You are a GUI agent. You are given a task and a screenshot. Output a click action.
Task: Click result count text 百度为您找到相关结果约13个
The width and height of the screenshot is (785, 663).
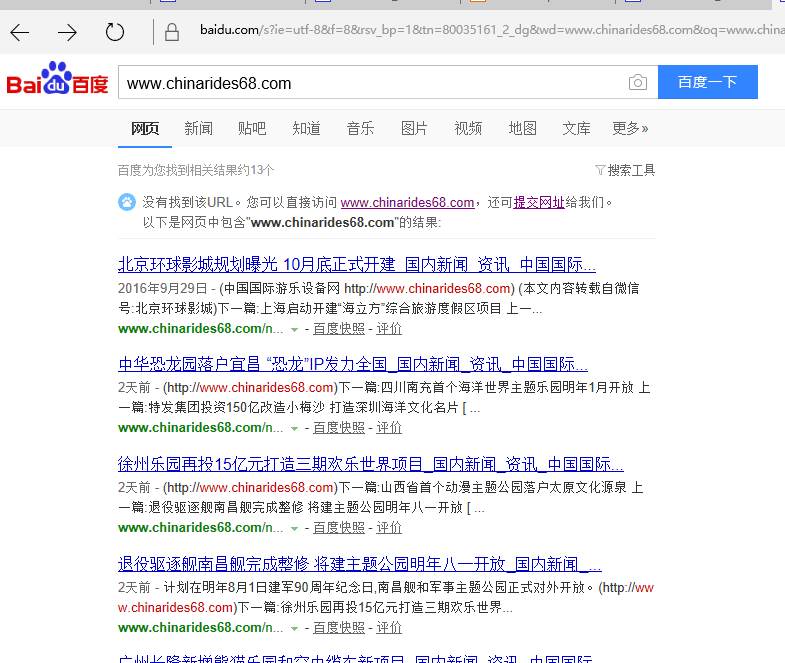tap(196, 170)
